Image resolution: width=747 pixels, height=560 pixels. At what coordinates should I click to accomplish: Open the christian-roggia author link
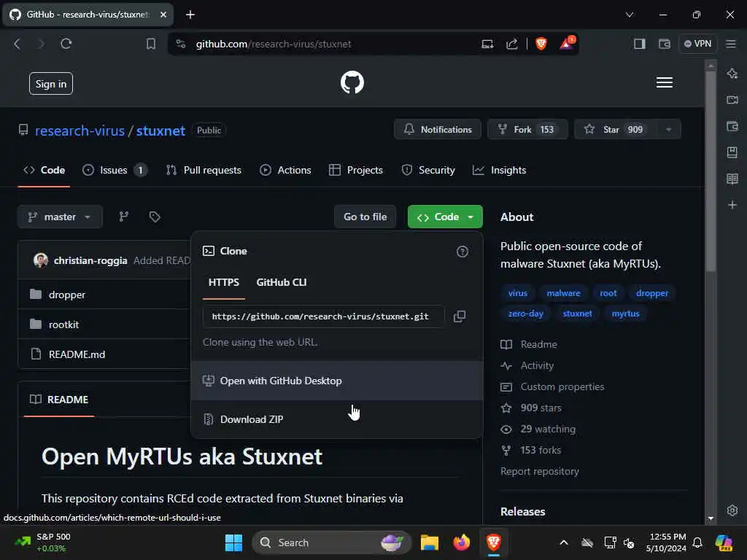point(90,260)
